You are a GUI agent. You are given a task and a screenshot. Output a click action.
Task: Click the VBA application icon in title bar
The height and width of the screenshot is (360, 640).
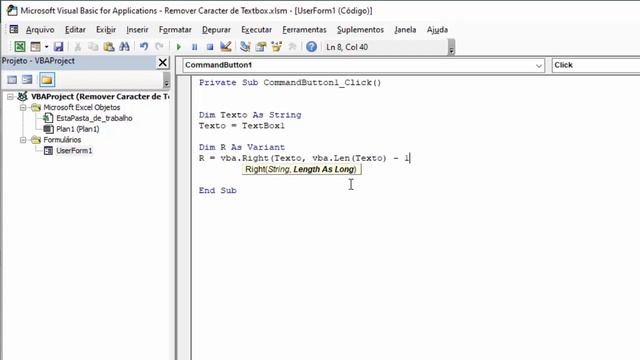pos(12,11)
